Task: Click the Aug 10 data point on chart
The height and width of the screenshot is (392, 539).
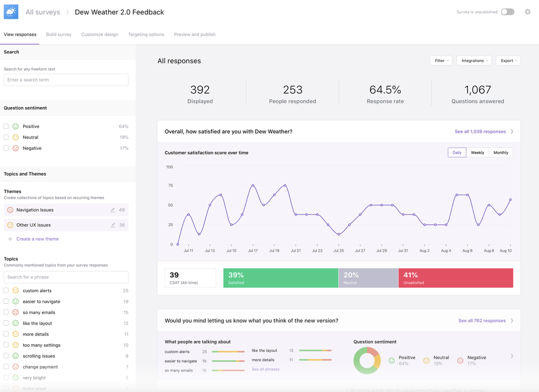Action: click(x=510, y=199)
